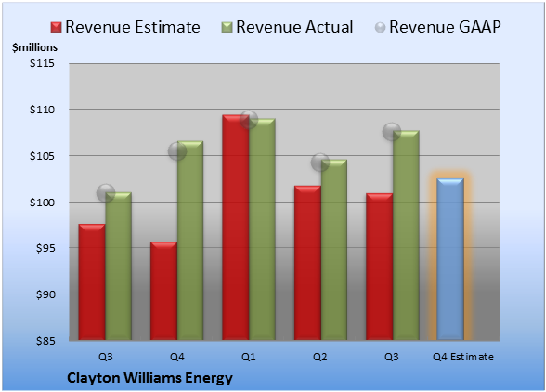Screen dimensions: 546x392
Task: Click the "$85" y-axis value
Action: coord(45,341)
